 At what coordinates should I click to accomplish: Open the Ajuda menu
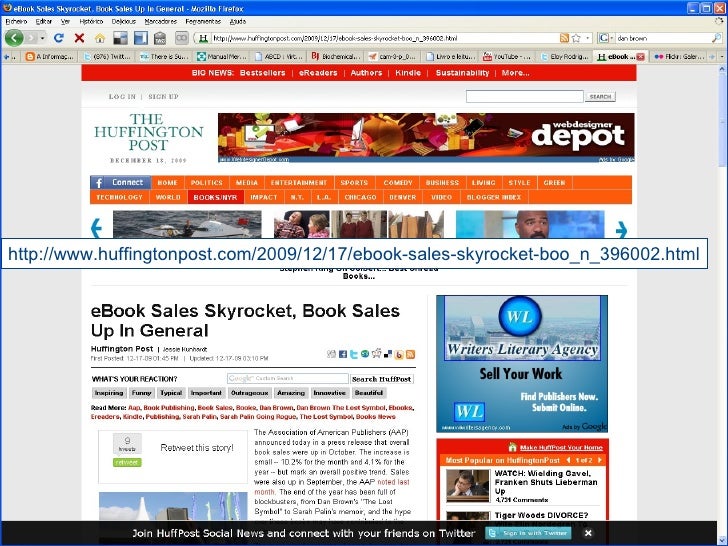click(x=238, y=21)
